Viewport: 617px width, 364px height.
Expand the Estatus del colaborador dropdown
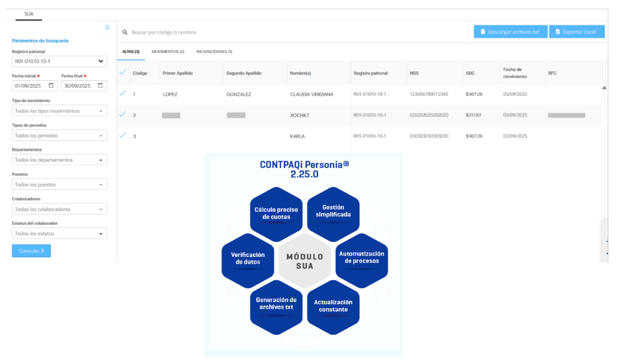tap(59, 234)
